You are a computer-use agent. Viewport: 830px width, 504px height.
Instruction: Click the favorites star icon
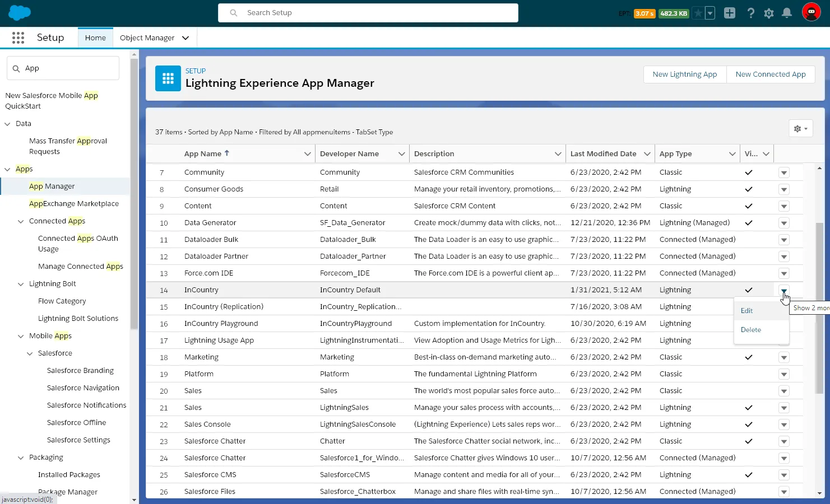698,13
